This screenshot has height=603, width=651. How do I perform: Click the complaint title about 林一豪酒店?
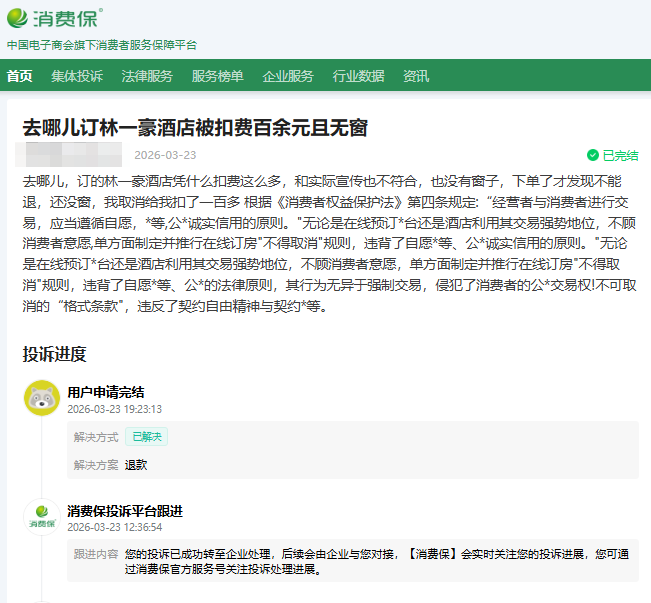196,128
